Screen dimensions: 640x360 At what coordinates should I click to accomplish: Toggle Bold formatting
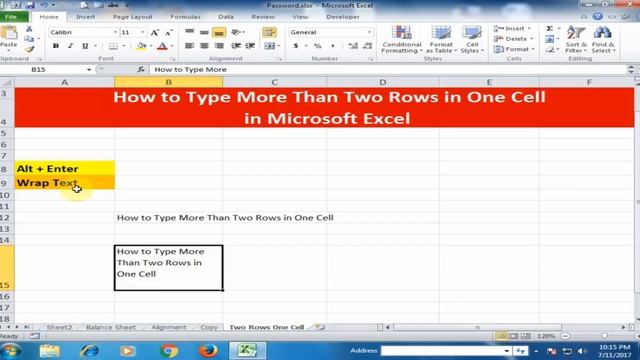click(x=56, y=46)
